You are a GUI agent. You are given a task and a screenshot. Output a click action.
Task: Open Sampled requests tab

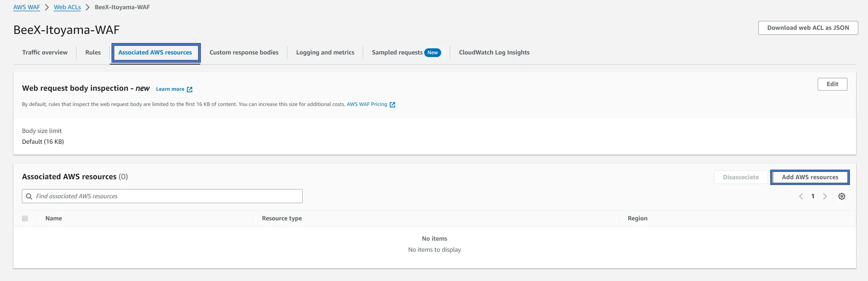[x=397, y=52]
